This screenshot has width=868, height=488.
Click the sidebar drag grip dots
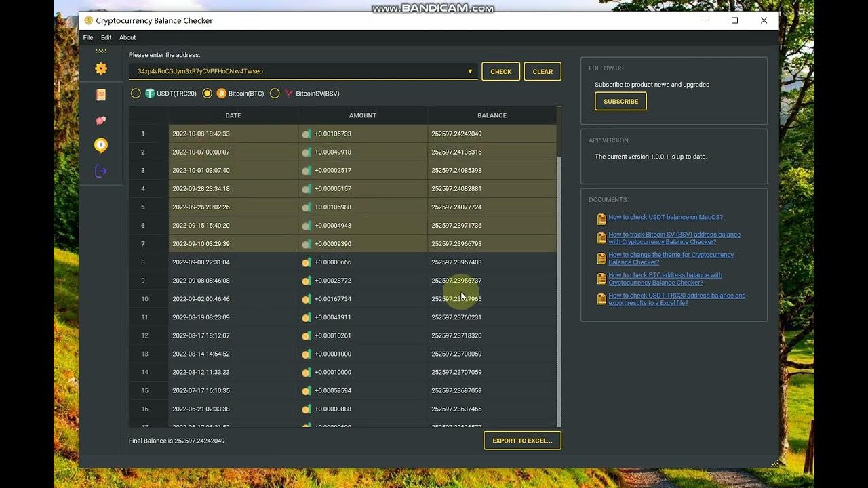(x=101, y=51)
